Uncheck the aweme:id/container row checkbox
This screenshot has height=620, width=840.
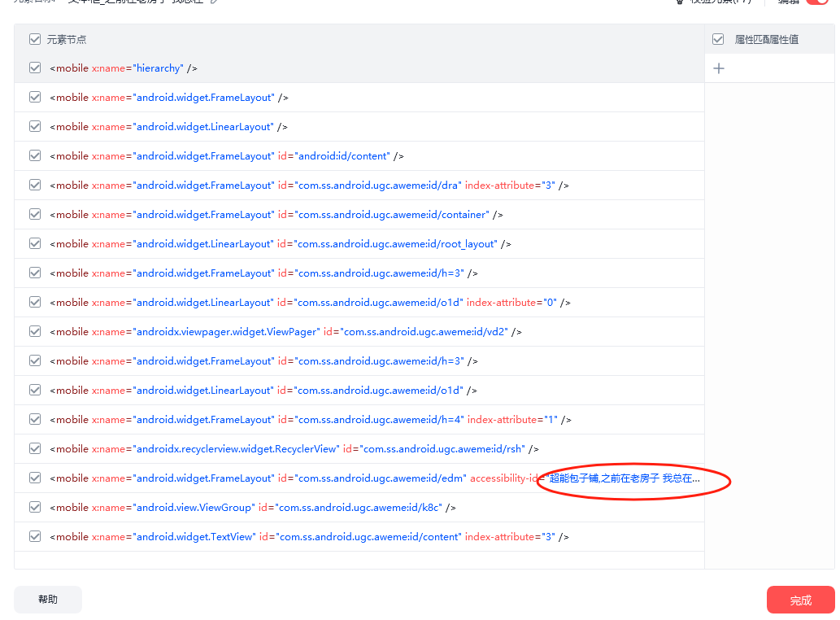click(x=35, y=214)
